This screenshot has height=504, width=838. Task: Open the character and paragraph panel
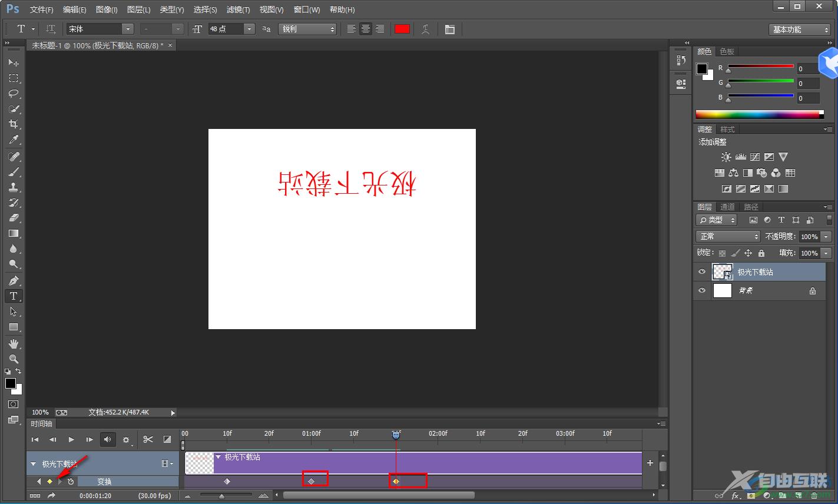coord(450,29)
